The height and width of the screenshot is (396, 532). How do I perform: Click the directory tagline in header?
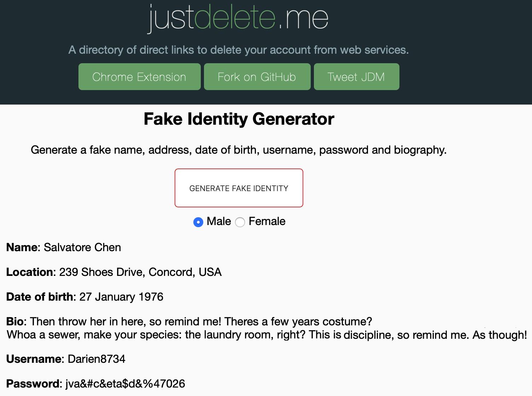[239, 50]
